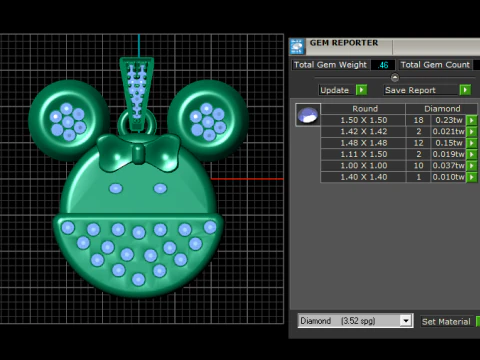Open the Diamond material dropdown arrow
Image resolution: width=480 pixels, height=360 pixels.
coord(406,321)
